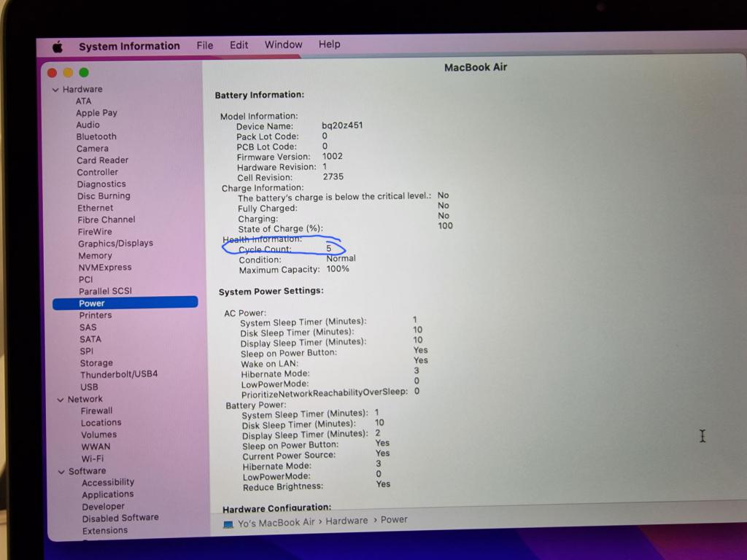Select Diagnostics in the sidebar
Image resolution: width=747 pixels, height=560 pixels.
click(x=101, y=184)
